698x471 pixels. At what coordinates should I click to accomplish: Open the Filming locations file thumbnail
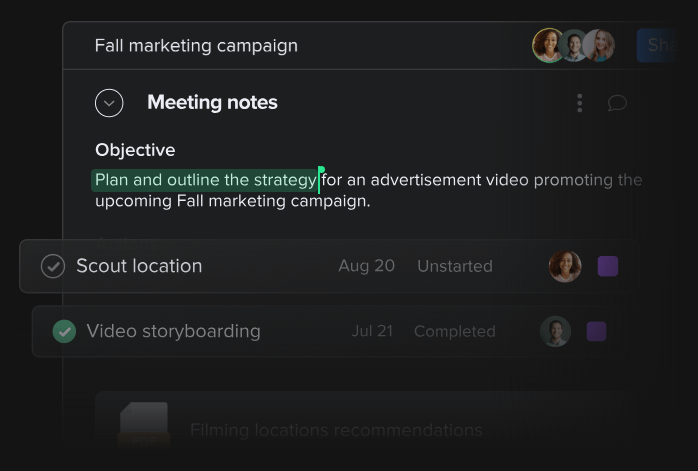coord(144,424)
